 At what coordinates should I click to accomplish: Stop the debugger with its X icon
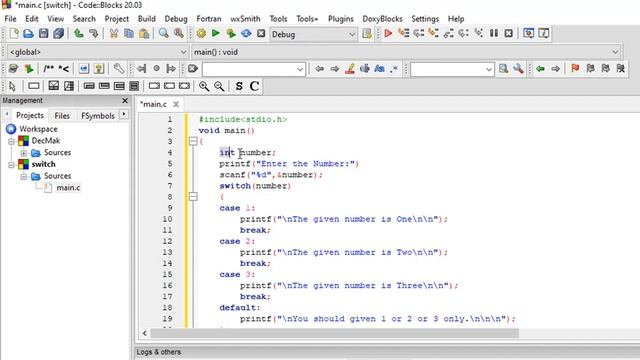click(509, 33)
